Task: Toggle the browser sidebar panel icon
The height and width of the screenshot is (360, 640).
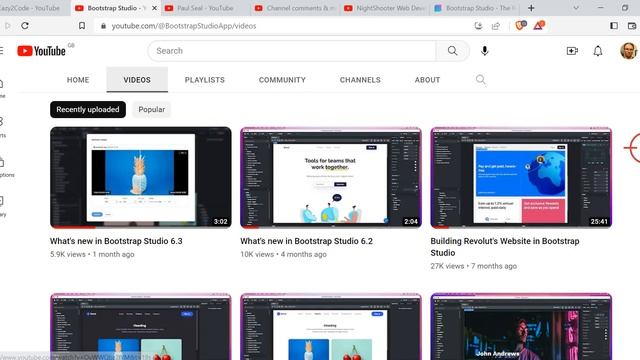Action: point(614,26)
